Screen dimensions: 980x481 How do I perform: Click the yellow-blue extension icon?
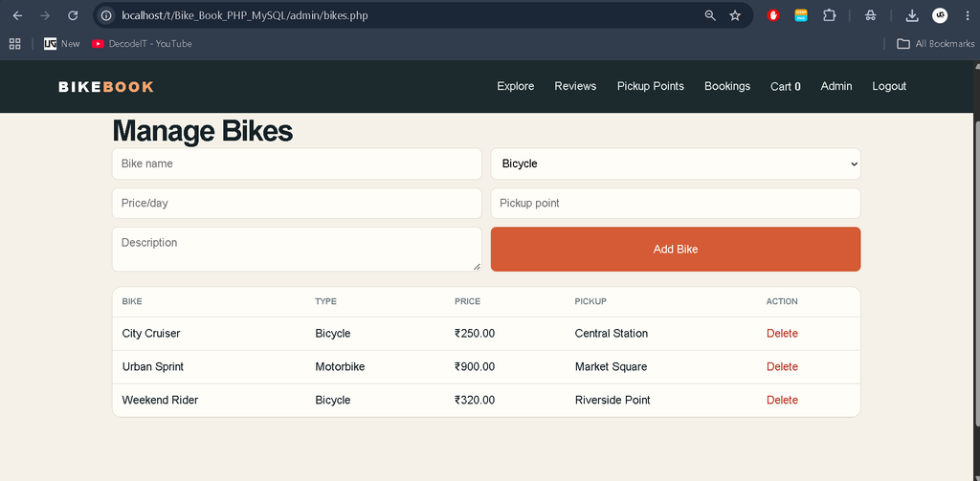click(x=801, y=15)
